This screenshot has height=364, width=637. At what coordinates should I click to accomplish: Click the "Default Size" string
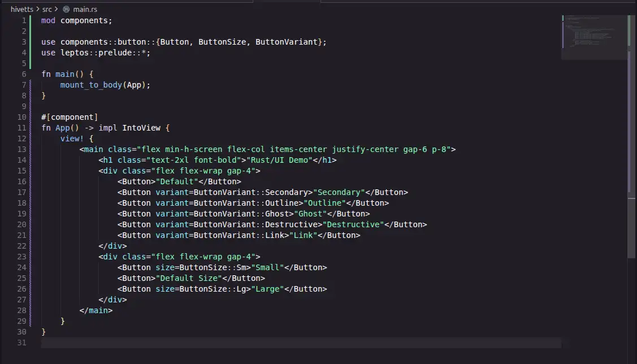pyautogui.click(x=189, y=278)
